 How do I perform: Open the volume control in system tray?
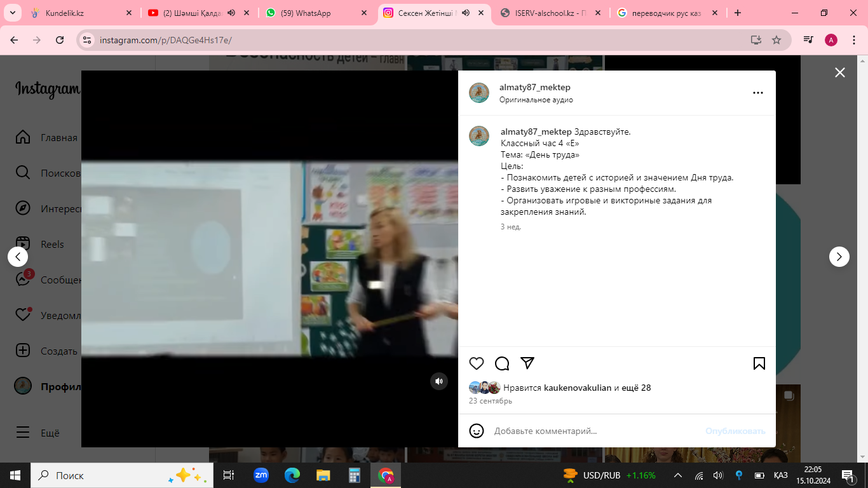[x=719, y=475]
